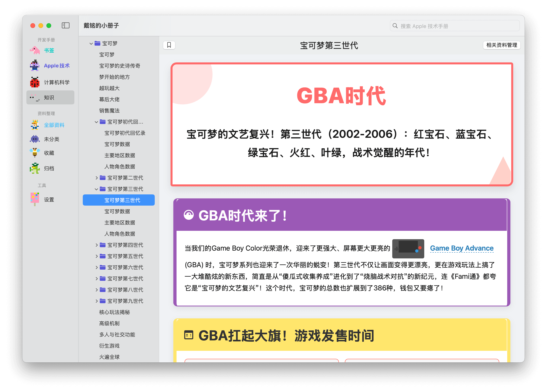Select the 火遍全球 entry
The image size is (547, 392).
tap(110, 357)
